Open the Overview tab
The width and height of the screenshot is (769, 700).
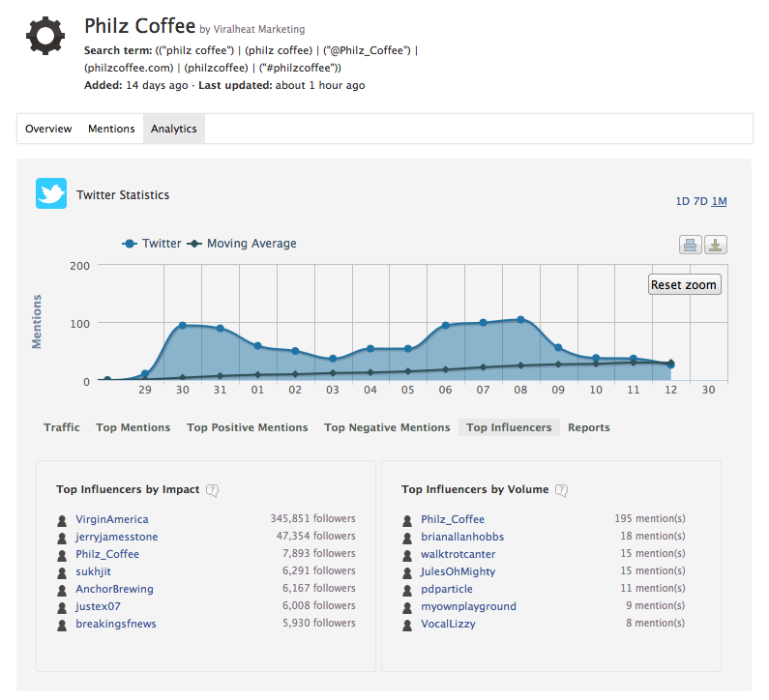[48, 129]
